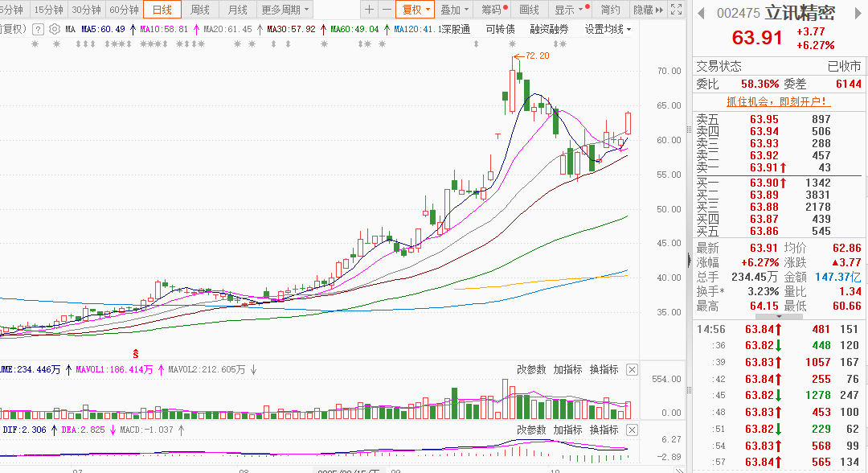Collapse the right quote panel via splitter arrow
Viewport: 868px width, 473px height.
[x=690, y=260]
